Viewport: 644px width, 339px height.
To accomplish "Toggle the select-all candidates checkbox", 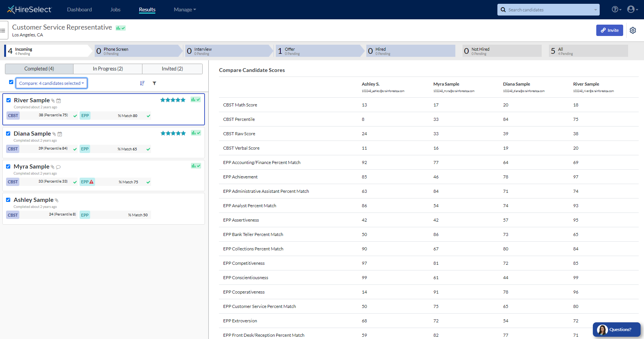I will [x=11, y=82].
